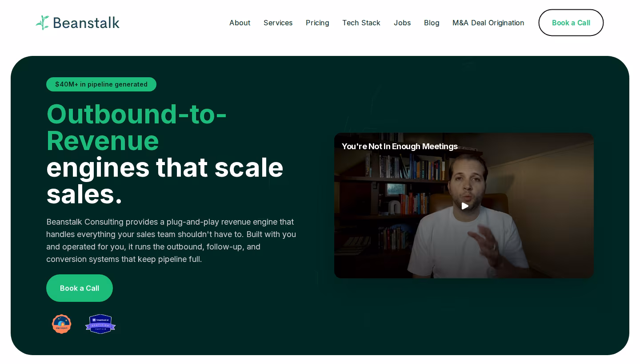The width and height of the screenshot is (640, 364).
Task: Click the video title 'You're Not In Enough Meetings'
Action: point(400,146)
